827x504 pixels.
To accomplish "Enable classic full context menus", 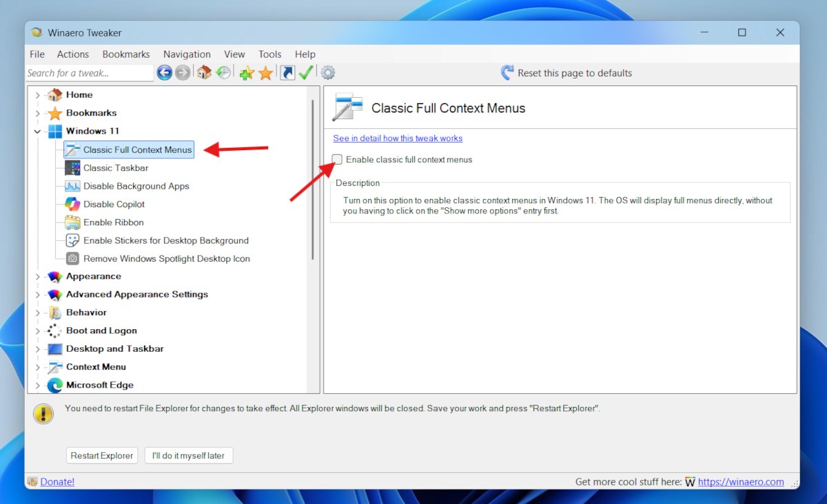I will click(x=337, y=159).
